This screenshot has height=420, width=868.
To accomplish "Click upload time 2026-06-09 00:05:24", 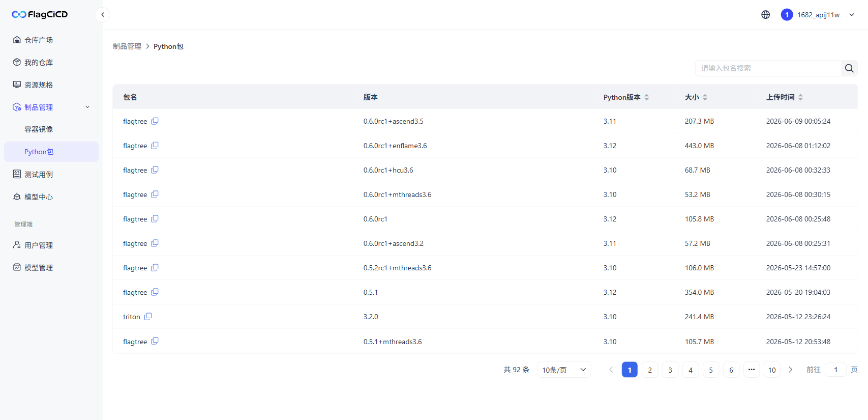I will 798,121.
